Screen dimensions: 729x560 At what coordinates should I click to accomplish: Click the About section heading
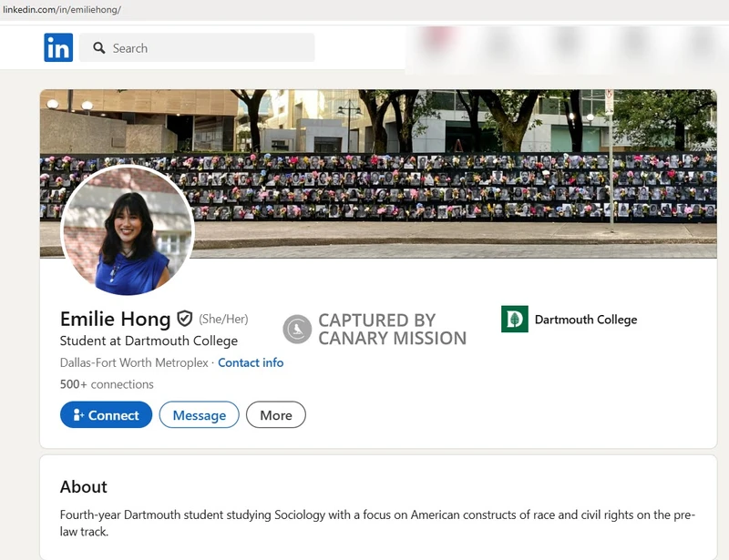click(85, 487)
